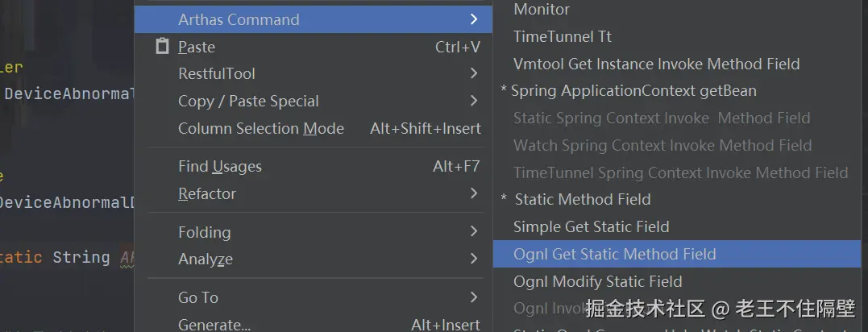This screenshot has height=332, width=868.
Task: Open the Go To submenu arrow
Action: coord(473,297)
